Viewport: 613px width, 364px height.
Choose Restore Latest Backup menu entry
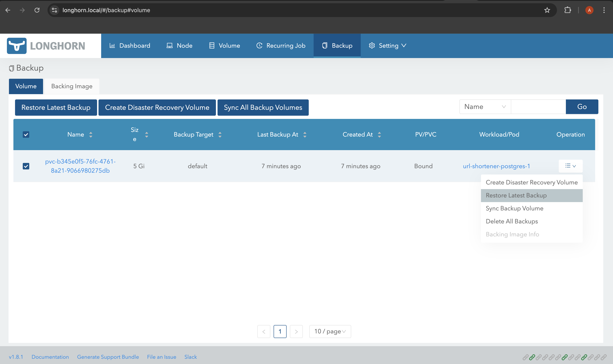(516, 195)
